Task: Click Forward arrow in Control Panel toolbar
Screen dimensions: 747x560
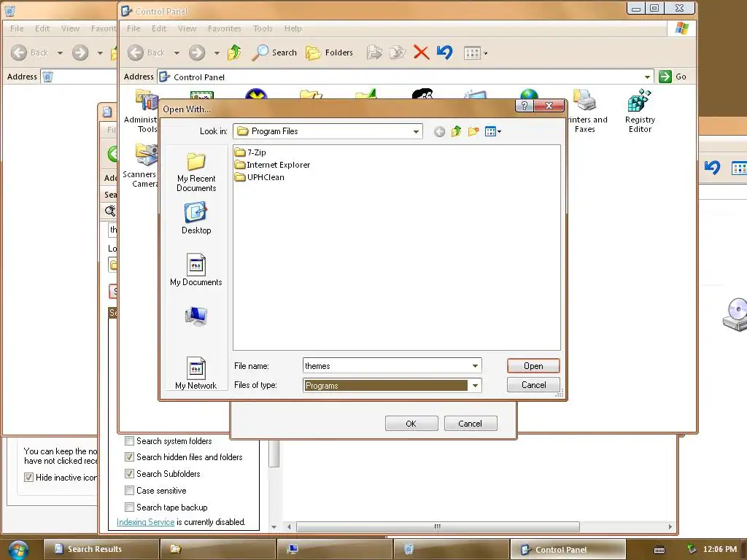Action: [197, 52]
